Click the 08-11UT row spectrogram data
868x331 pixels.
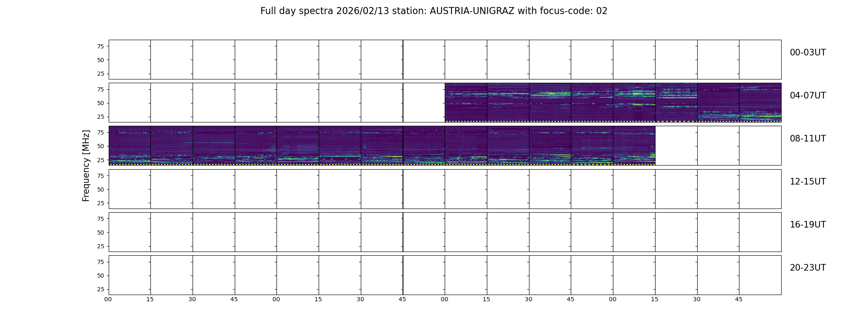click(382, 146)
